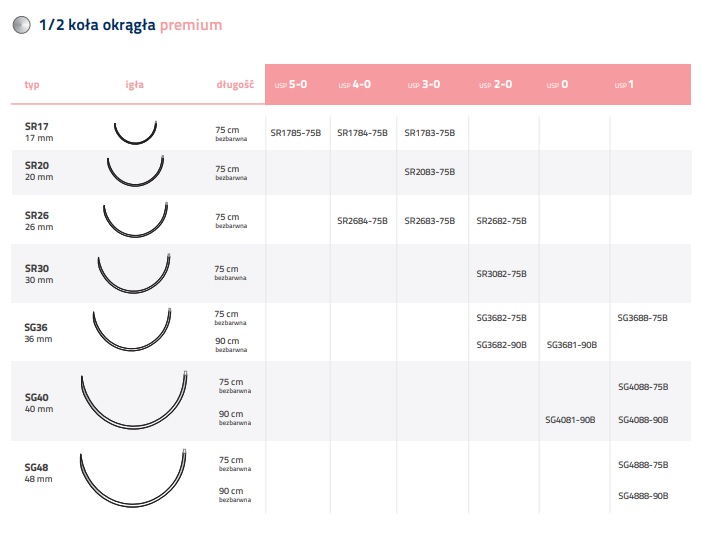Click the SR26 type label
This screenshot has width=703, height=545.
pos(37,213)
